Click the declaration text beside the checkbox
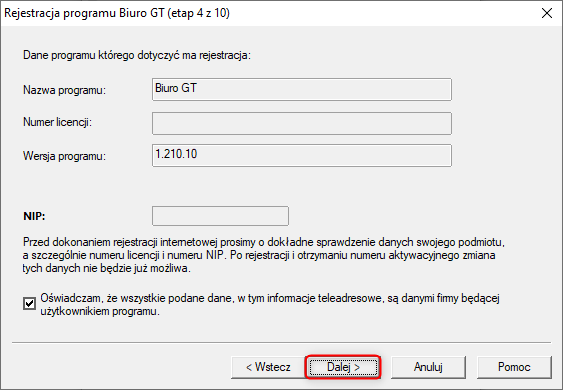Image resolution: width=563 pixels, height=390 pixels. (270, 304)
